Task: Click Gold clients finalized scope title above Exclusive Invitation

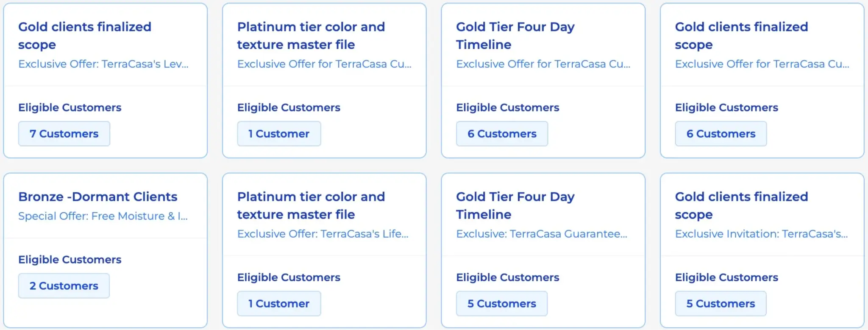Action: tap(741, 205)
